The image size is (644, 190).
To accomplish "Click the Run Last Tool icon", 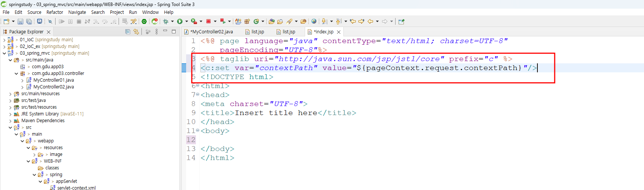I will pos(194,21).
